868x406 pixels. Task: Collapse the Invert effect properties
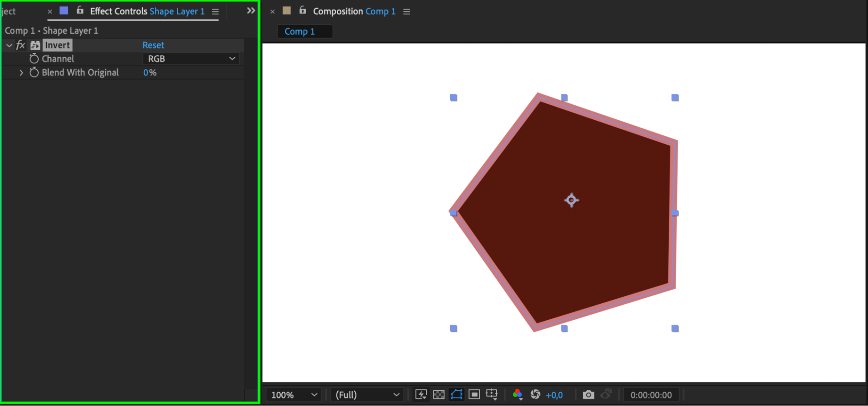(9, 45)
